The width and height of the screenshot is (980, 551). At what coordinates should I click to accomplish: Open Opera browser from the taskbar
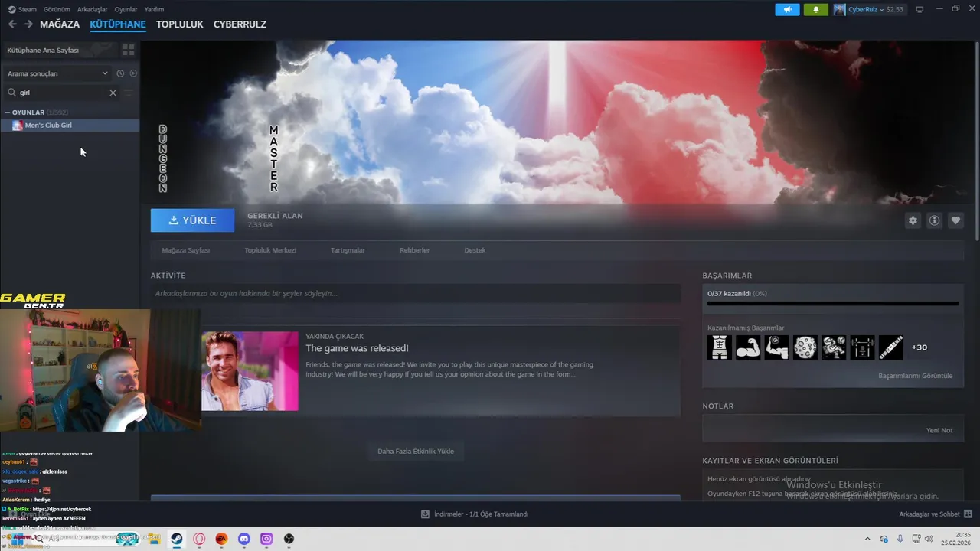point(199,539)
